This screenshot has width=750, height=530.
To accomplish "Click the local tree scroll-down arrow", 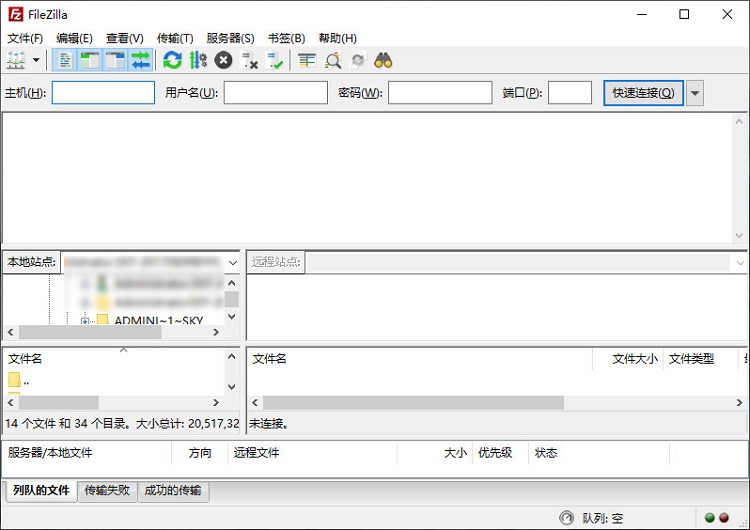I will click(232, 316).
